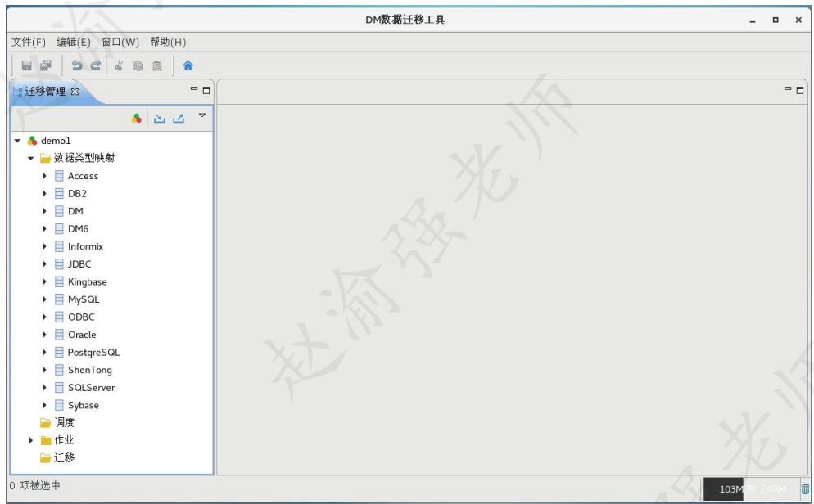Click the Copy toolbar icon
The width and height of the screenshot is (814, 504).
coord(138,65)
